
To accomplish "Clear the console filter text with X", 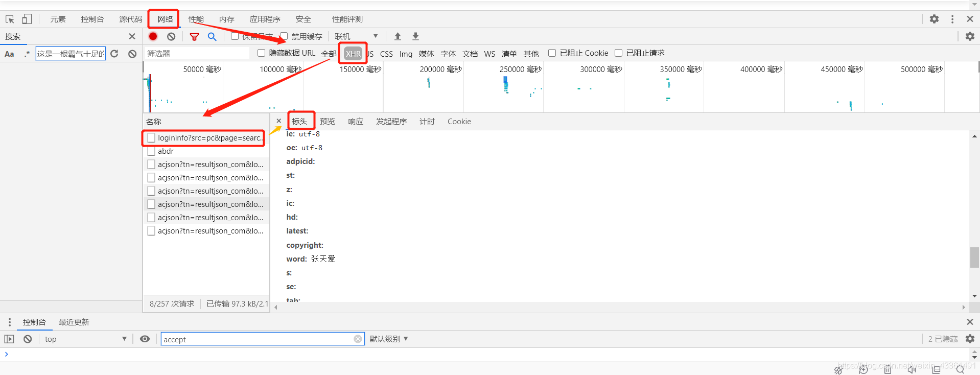I will 358,339.
